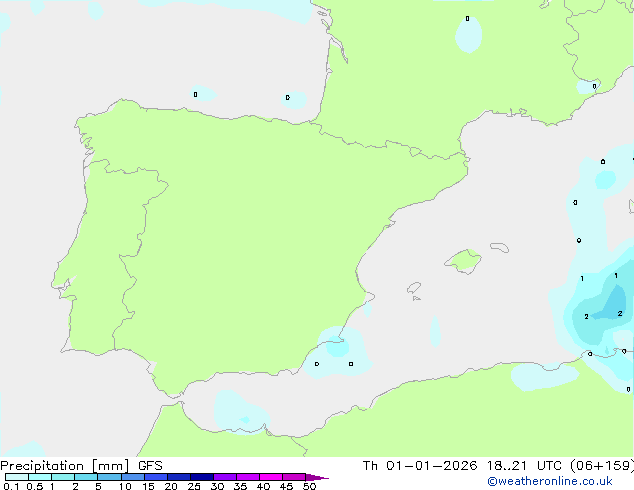This screenshot has height=490, width=634.
Task: Pick legend swatch between 0.5 and 1
Action: [x=40, y=477]
